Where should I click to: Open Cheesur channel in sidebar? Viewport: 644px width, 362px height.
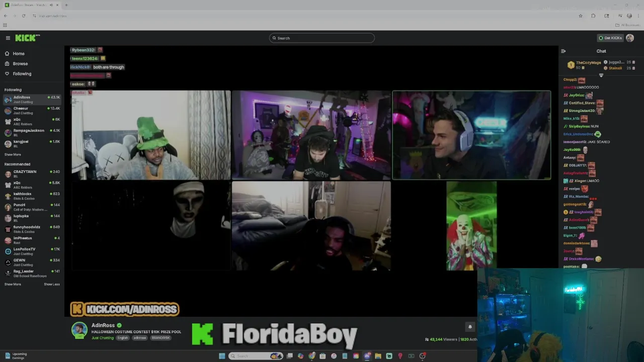(x=32, y=111)
